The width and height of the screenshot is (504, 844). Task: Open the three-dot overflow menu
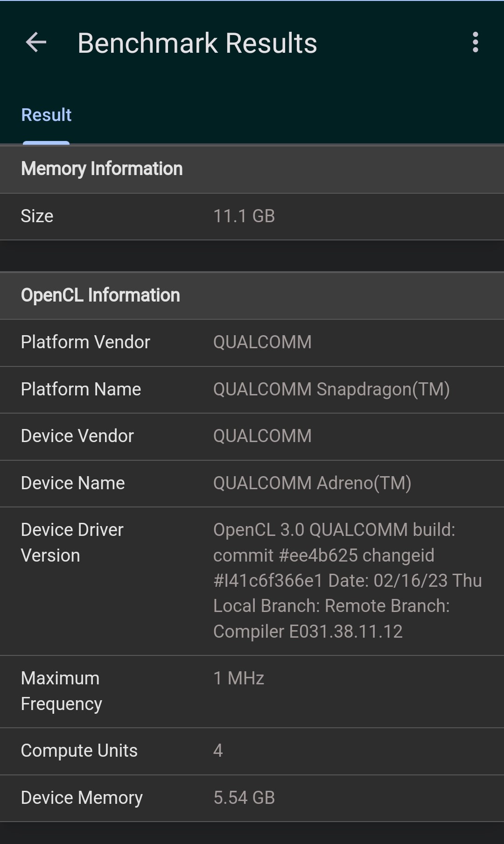tap(475, 42)
